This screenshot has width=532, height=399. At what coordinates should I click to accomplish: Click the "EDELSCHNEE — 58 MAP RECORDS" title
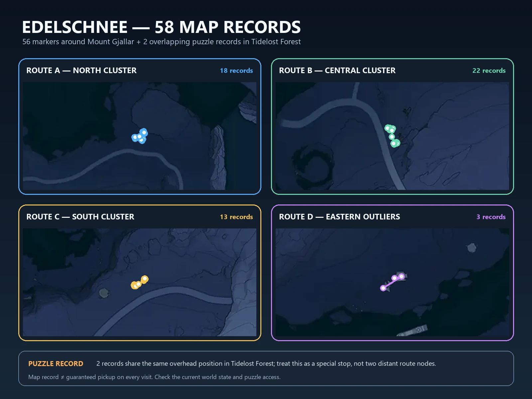click(x=161, y=27)
